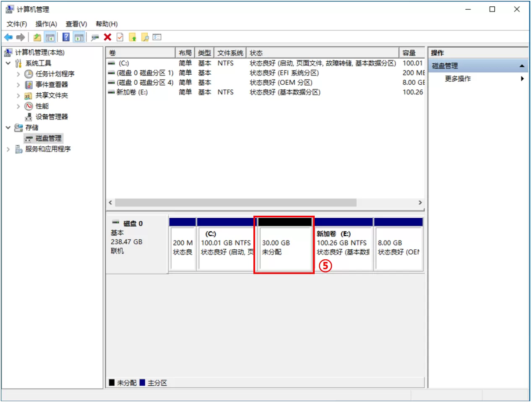Viewport: 532px width, 402px height.
Task: Collapse 磁盘管理 section in the 操作 pane
Action: [x=522, y=65]
